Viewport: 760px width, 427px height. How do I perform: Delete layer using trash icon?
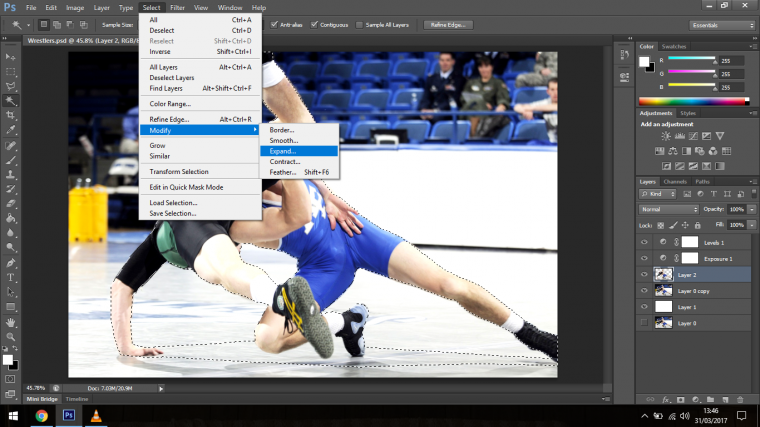pyautogui.click(x=740, y=399)
